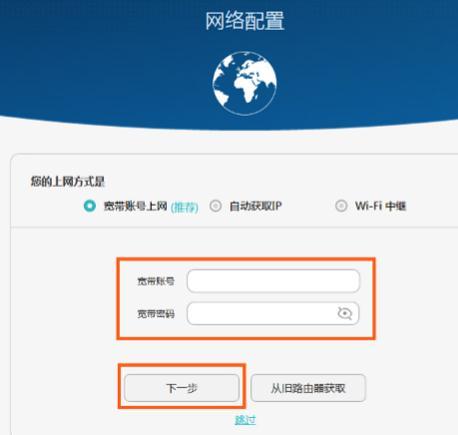Focus the 宽带密码 input field
This screenshot has width=458, height=435.
click(273, 313)
